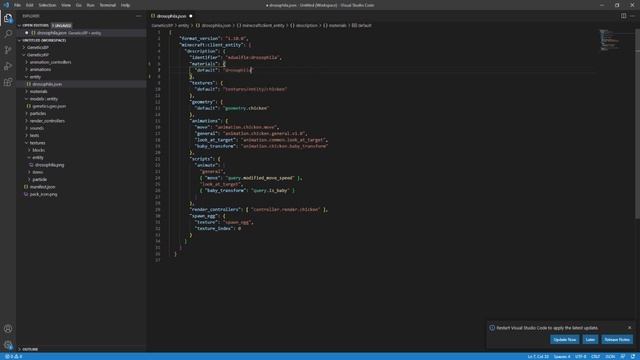Expand the blocks folder under textures
The width and height of the screenshot is (640, 360).
click(38, 150)
